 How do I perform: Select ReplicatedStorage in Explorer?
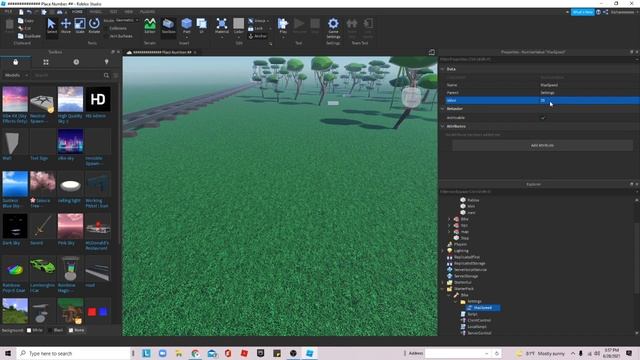(x=470, y=263)
